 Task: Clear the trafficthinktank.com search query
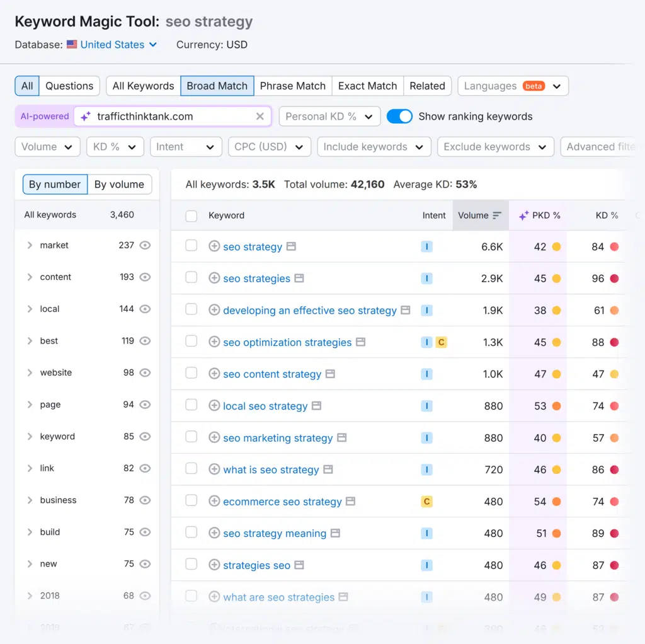[x=260, y=116]
